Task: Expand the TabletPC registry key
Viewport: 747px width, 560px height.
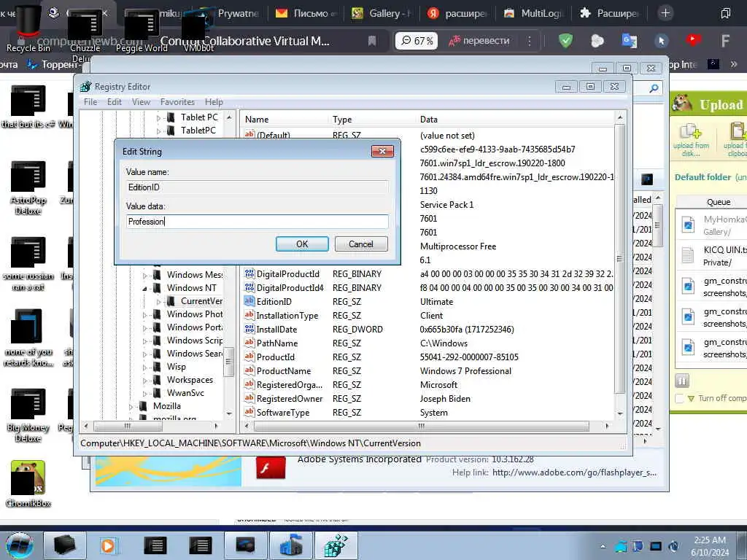Action: point(158,131)
